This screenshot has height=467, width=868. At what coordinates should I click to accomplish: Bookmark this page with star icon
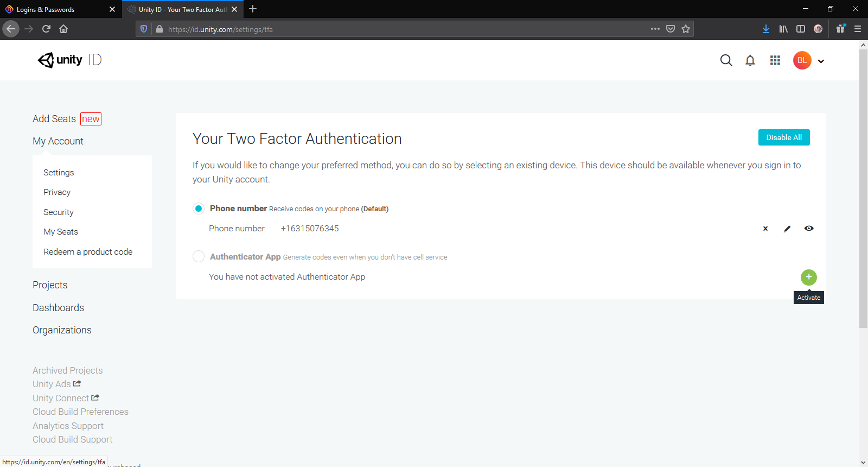tap(686, 29)
